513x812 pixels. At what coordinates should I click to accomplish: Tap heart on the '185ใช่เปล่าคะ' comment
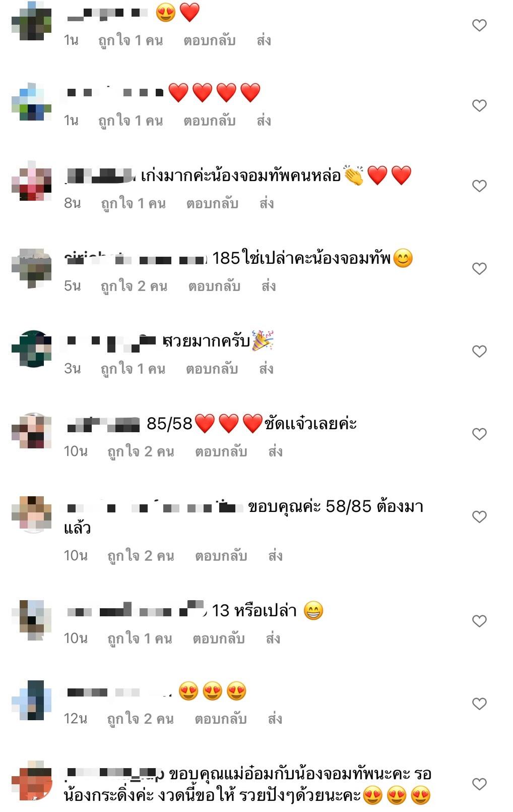pos(479,268)
